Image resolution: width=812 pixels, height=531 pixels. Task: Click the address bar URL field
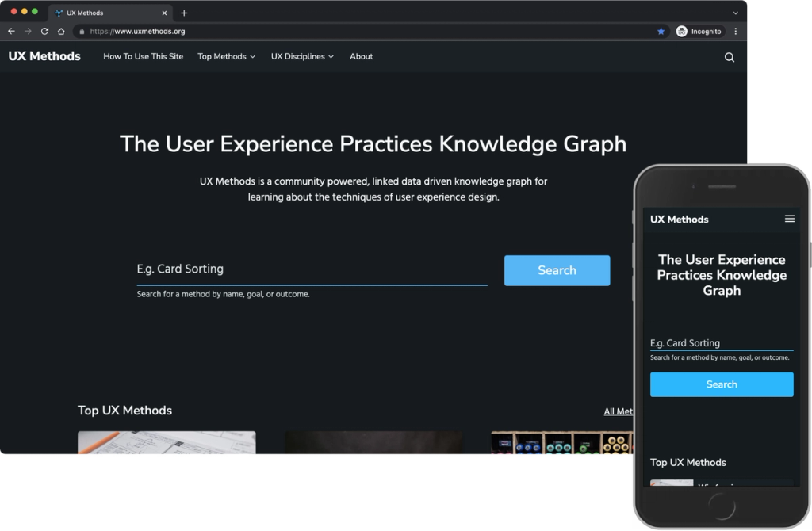tap(370, 31)
